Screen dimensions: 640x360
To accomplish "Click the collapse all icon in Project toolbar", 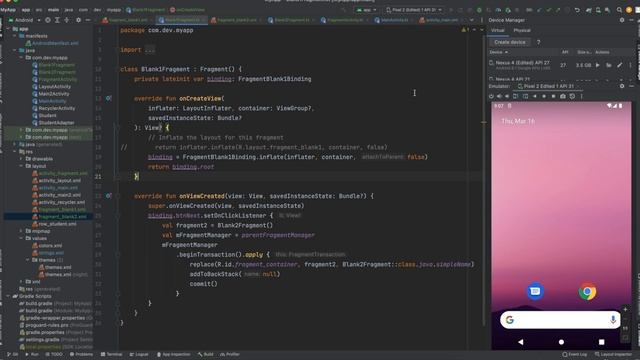I will coord(67,20).
